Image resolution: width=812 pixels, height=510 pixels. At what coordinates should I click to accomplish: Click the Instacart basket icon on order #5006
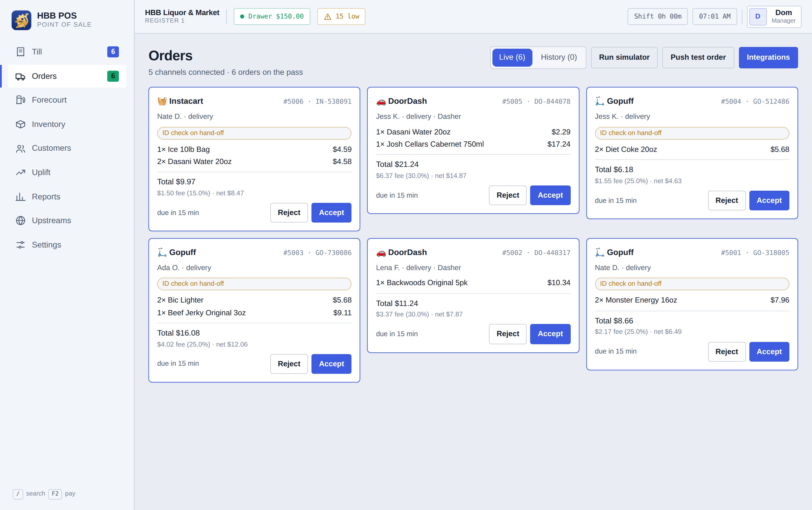(x=162, y=101)
